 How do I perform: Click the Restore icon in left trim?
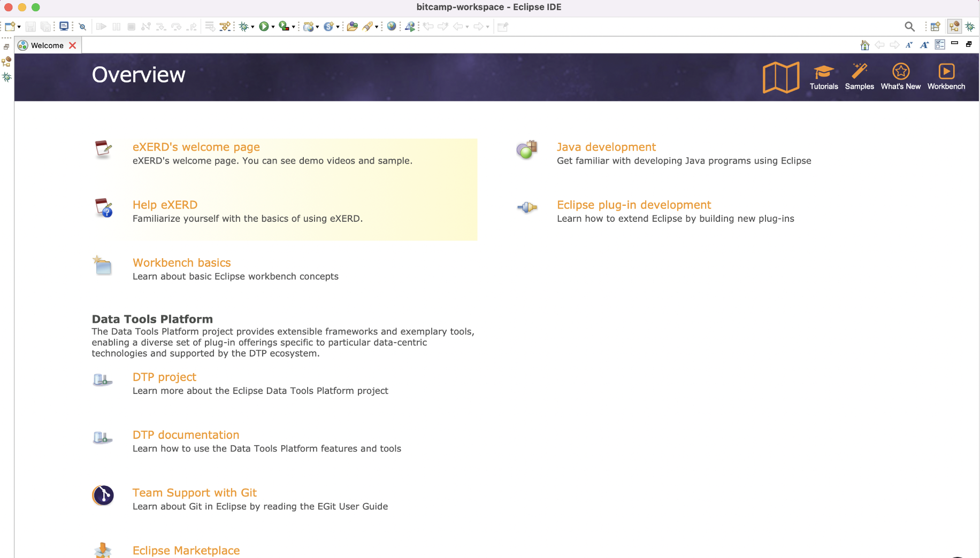6,47
